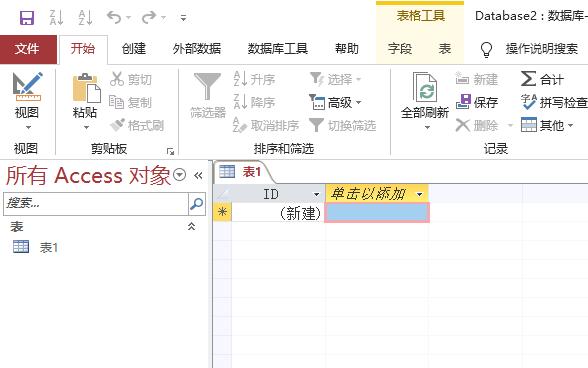588x368 pixels.
Task: Collapse navigation pane with shutter bar button
Action: pos(198,175)
